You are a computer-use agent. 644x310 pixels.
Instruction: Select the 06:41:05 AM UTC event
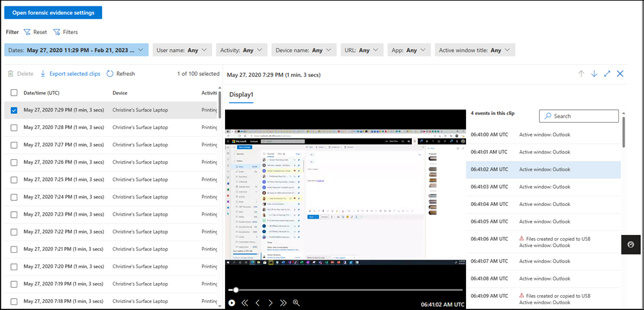click(x=543, y=222)
